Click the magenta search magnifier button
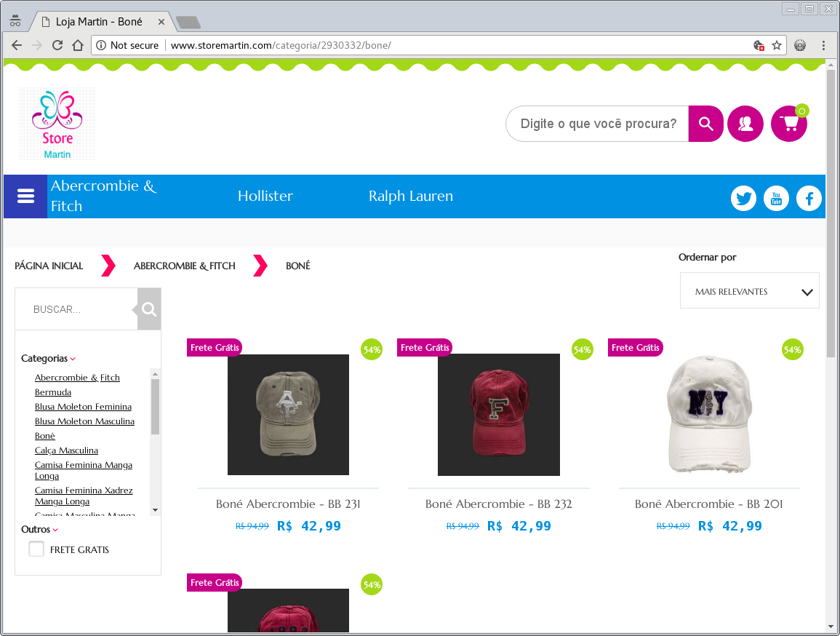The image size is (840, 636). click(705, 124)
